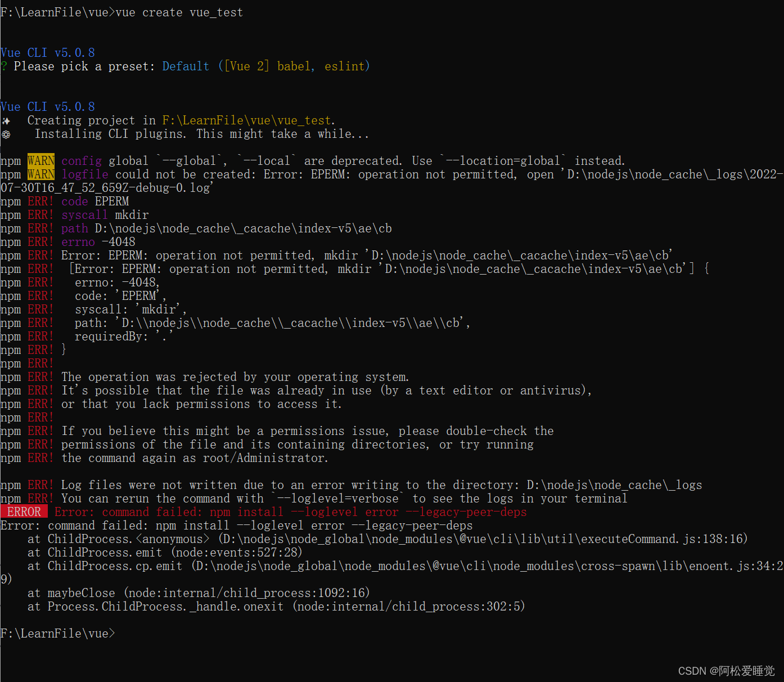Click the sparkle icon before 'Creating project'
The width and height of the screenshot is (784, 682).
pyautogui.click(x=6, y=121)
